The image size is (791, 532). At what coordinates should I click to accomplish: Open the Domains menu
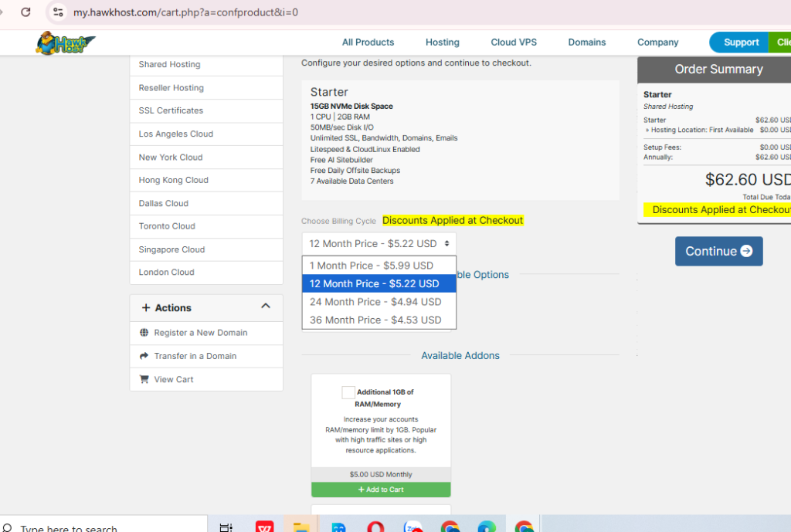click(587, 42)
